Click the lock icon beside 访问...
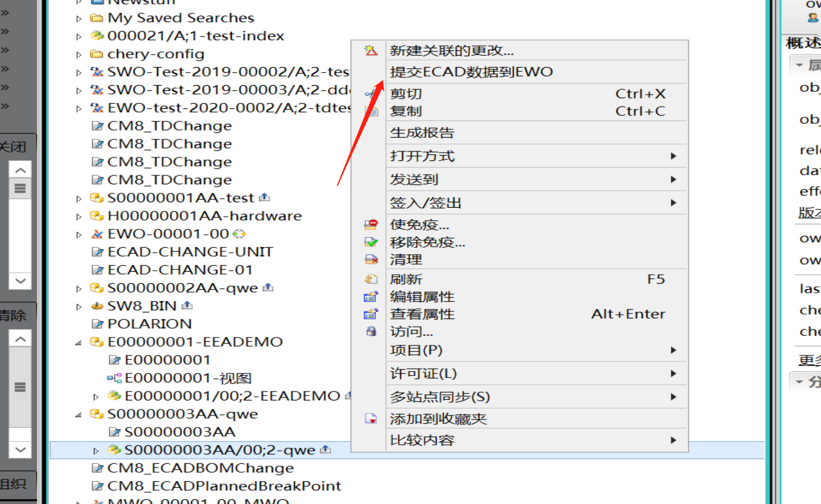821x504 pixels. [371, 331]
